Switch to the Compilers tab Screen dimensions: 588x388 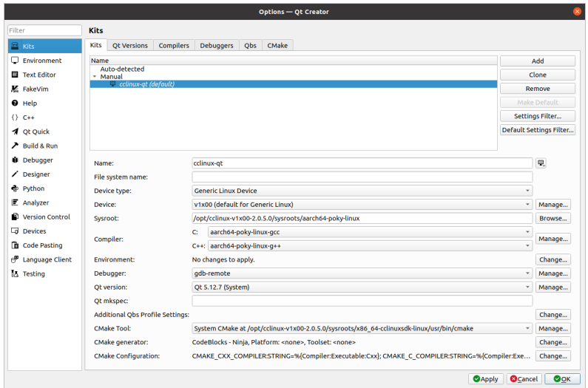[x=174, y=45]
